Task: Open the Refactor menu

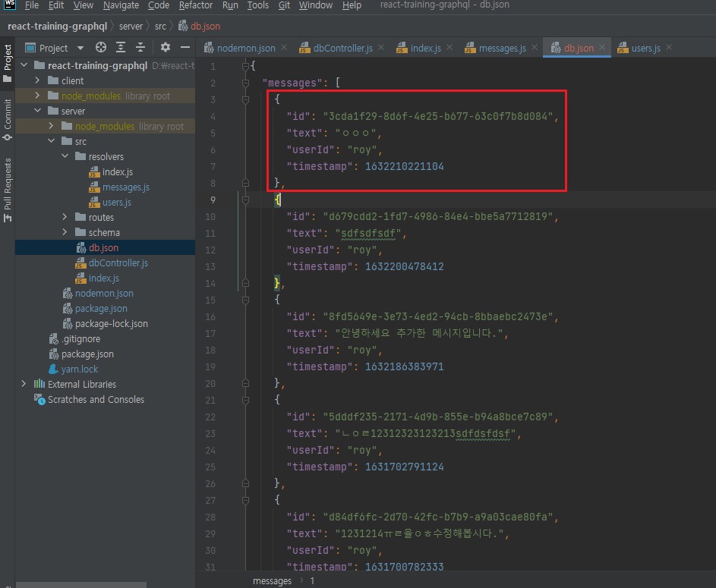Action: click(x=196, y=5)
